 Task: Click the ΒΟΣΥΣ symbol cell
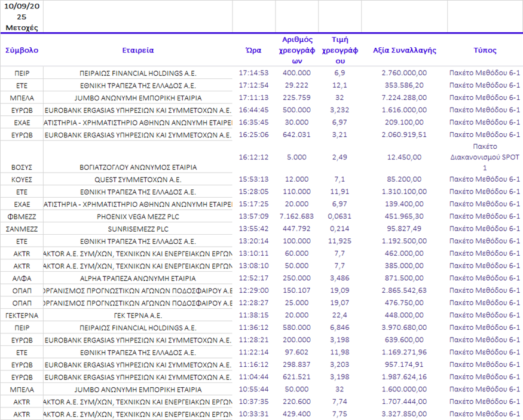tap(22, 167)
